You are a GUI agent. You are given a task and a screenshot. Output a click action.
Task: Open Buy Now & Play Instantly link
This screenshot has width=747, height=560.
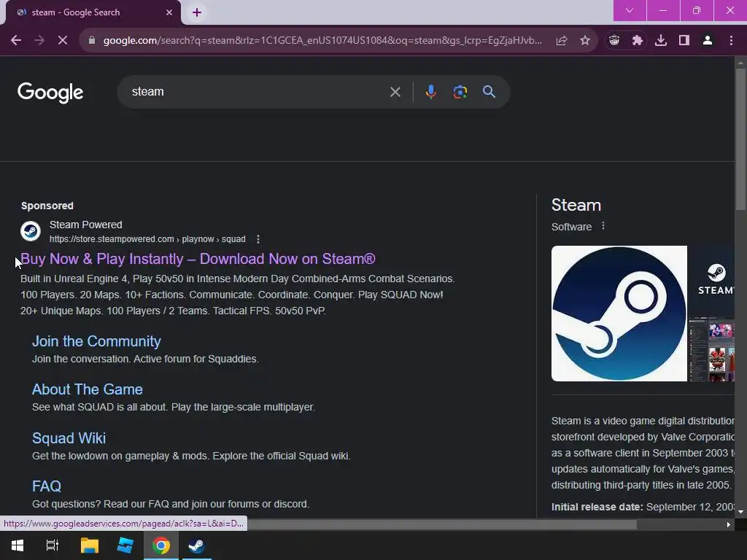(198, 259)
